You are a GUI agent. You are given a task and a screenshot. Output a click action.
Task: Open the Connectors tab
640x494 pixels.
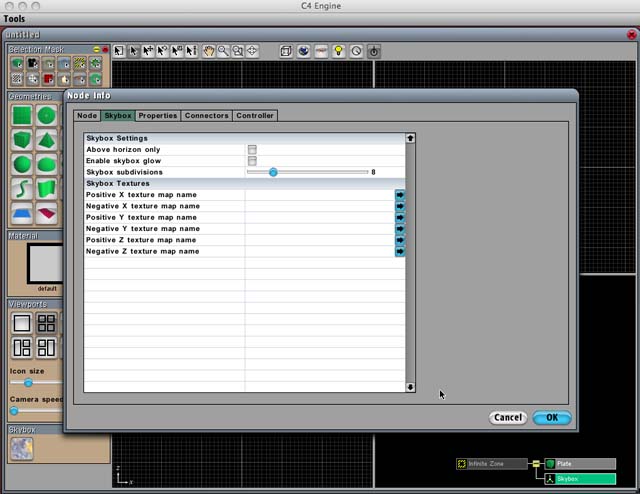tap(206, 116)
